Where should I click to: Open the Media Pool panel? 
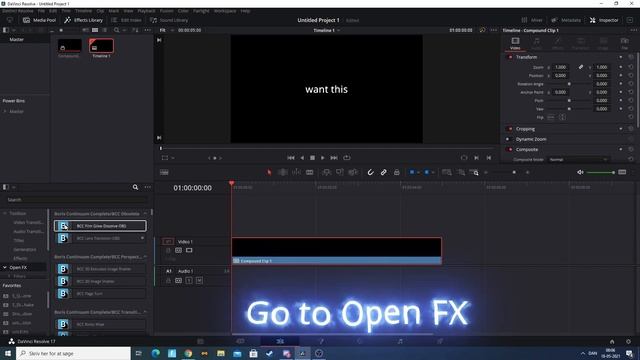pyautogui.click(x=39, y=20)
